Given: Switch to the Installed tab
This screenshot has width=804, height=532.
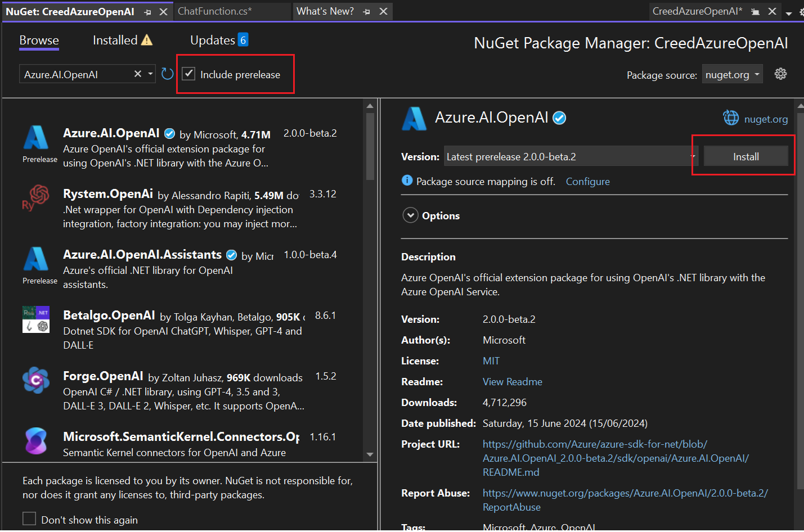Looking at the screenshot, I should (x=115, y=40).
